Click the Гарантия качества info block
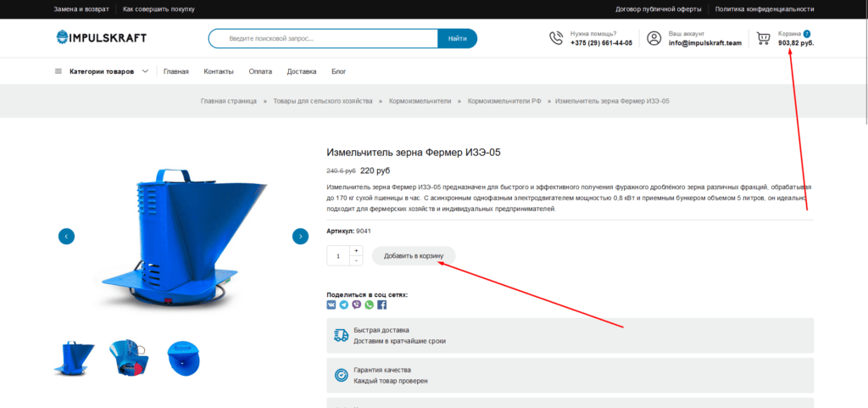The height and width of the screenshot is (408, 868). pos(570,375)
